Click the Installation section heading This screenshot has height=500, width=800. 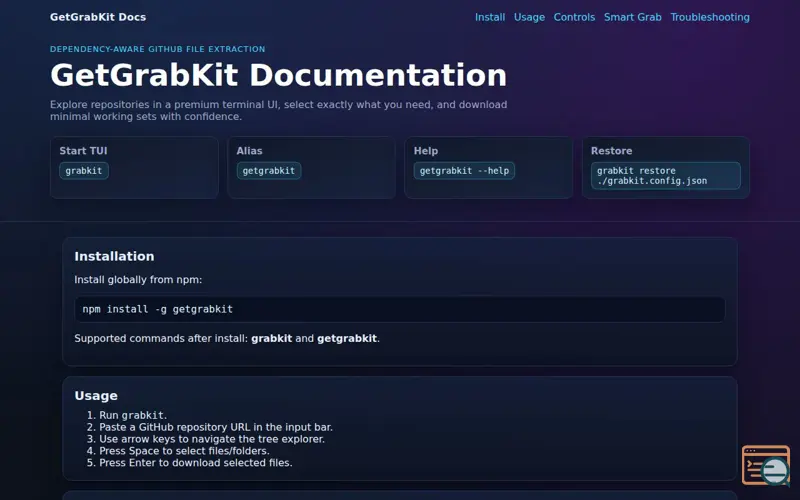pyautogui.click(x=114, y=256)
